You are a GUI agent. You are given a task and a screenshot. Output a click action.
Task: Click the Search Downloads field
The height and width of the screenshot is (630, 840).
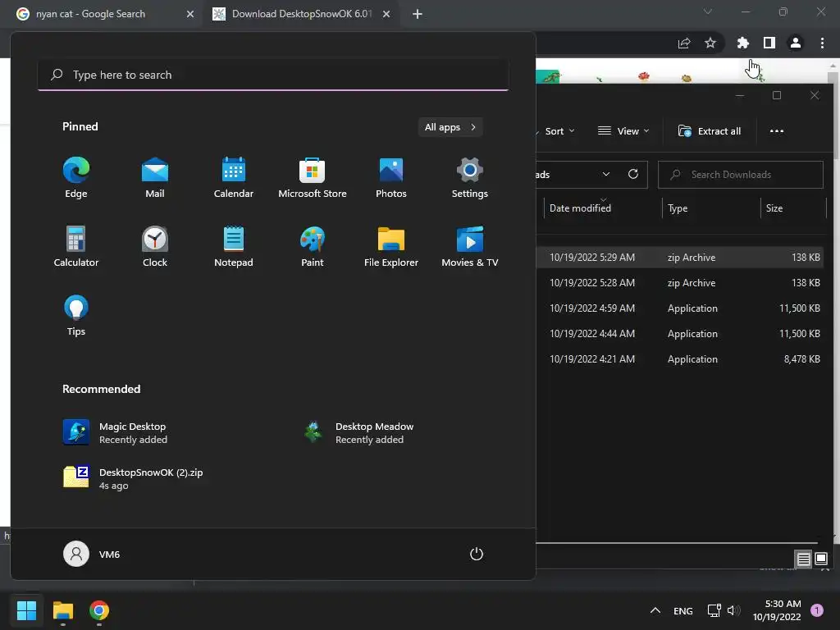tap(741, 175)
